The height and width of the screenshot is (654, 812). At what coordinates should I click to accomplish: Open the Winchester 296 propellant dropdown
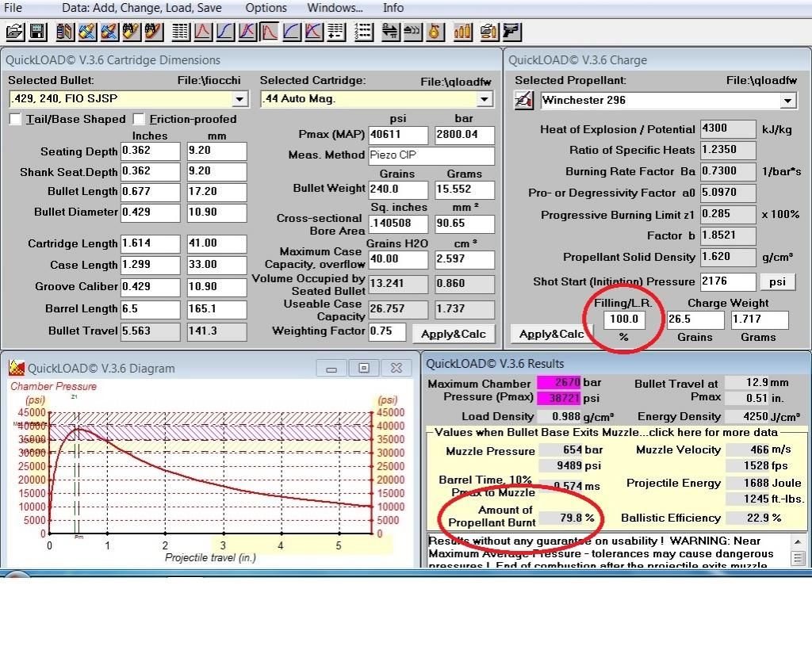coord(787,101)
